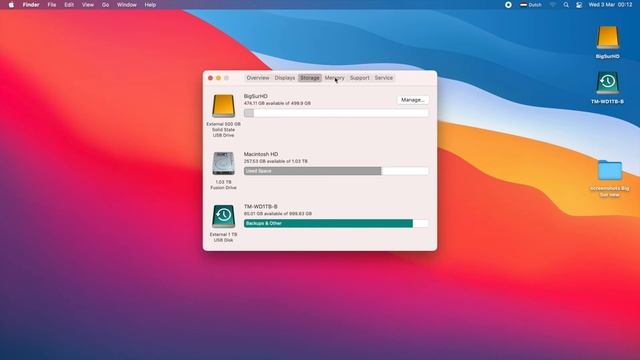Click the BigSurHD volume name text
Image resolution: width=640 pixels, height=360 pixels.
256,96
